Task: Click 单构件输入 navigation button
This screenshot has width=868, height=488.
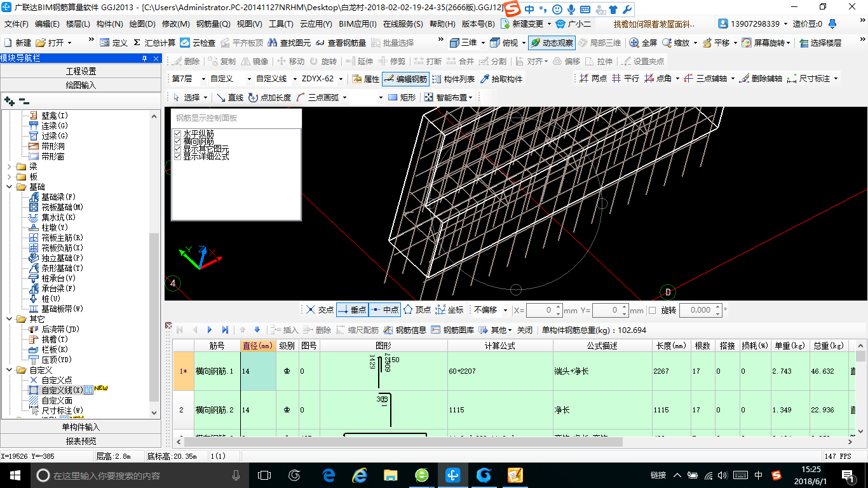Action: pyautogui.click(x=81, y=427)
